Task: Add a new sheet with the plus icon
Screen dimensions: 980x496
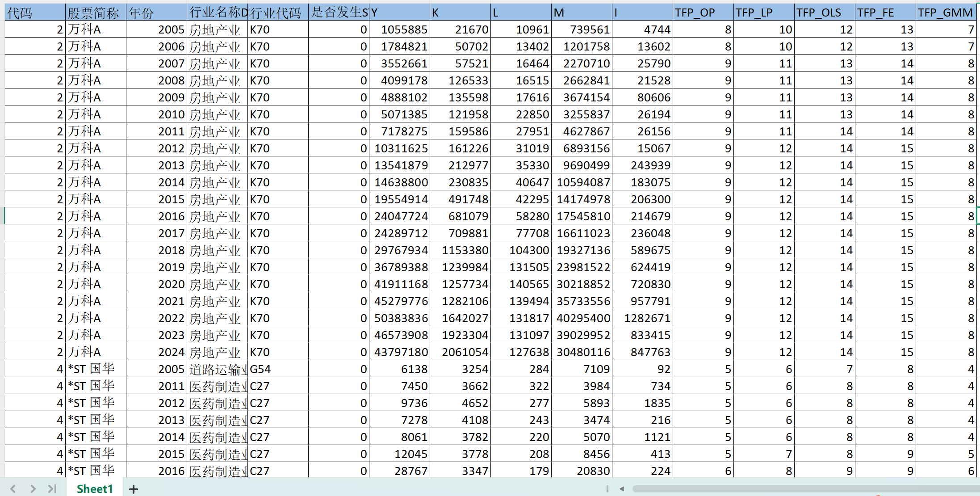Action: click(133, 489)
